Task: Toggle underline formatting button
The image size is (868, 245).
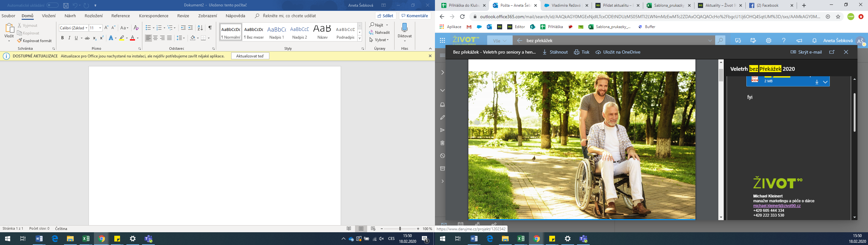Action: (x=76, y=38)
